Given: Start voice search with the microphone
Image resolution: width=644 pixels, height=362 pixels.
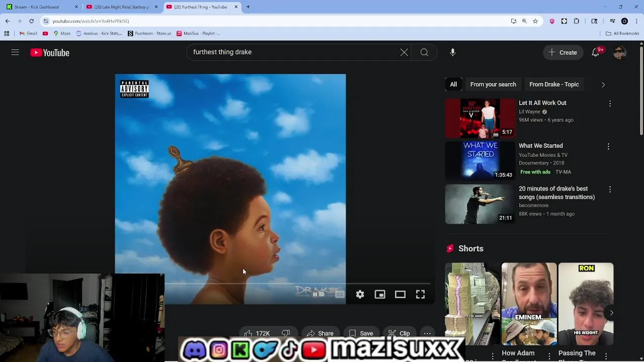Looking at the screenshot, I should tap(452, 52).
